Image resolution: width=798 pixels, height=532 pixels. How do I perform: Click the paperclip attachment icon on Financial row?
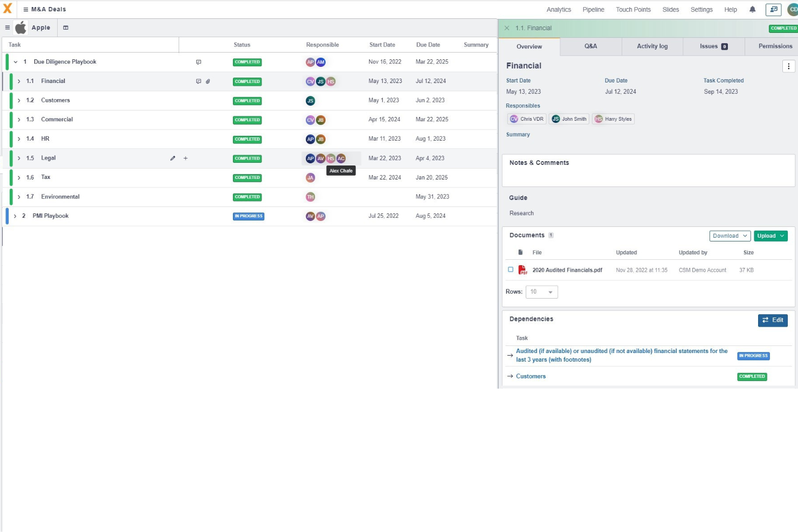[x=208, y=81]
